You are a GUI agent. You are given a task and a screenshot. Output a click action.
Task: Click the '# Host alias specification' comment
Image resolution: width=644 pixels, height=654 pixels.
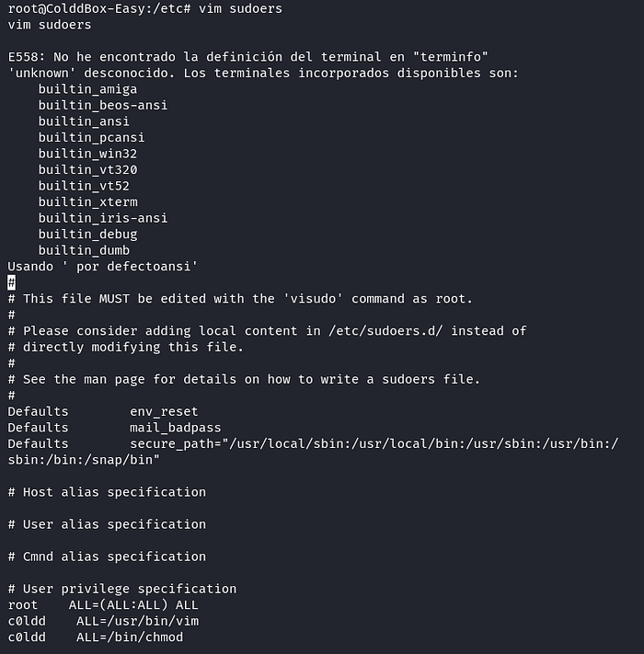(x=107, y=492)
